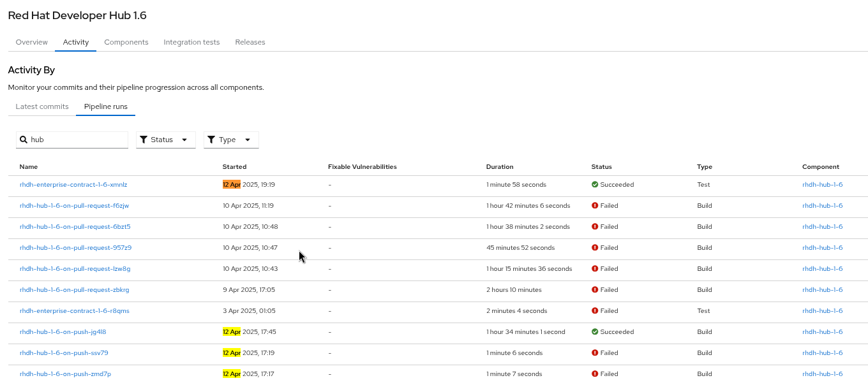Viewport: 868px width, 385px height.
Task: Click the funnel icon beside Status
Action: pyautogui.click(x=144, y=140)
